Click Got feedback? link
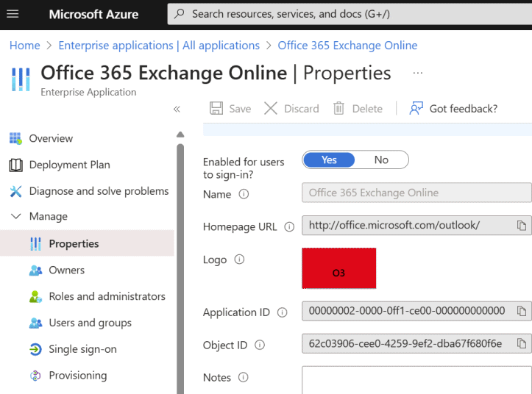The width and height of the screenshot is (532, 394). 463,109
